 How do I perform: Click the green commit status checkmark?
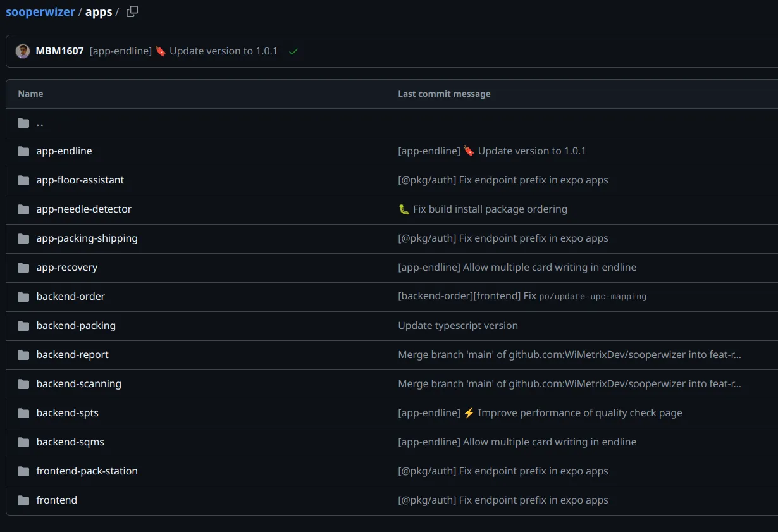293,51
